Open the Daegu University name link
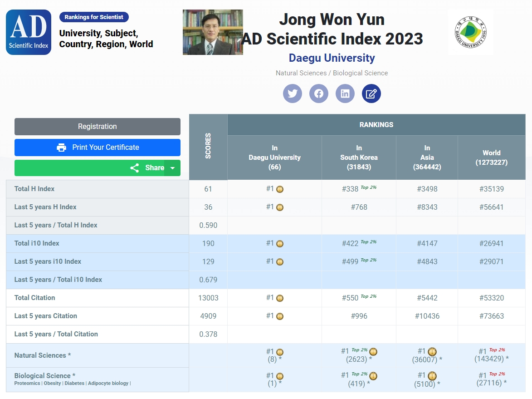 coord(332,58)
